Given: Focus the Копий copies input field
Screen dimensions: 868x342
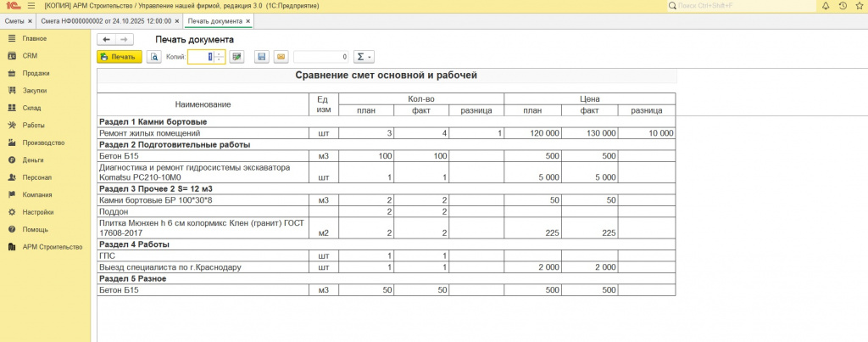Looking at the screenshot, I should point(201,57).
